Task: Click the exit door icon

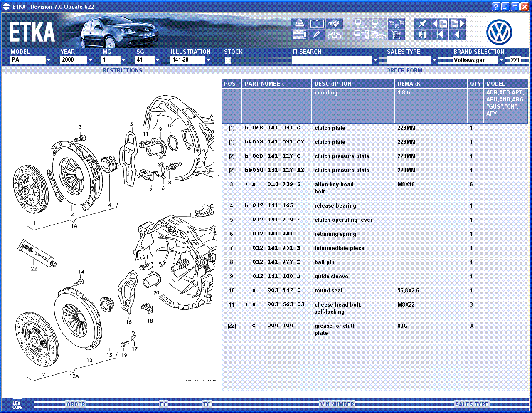Action: pos(422,35)
